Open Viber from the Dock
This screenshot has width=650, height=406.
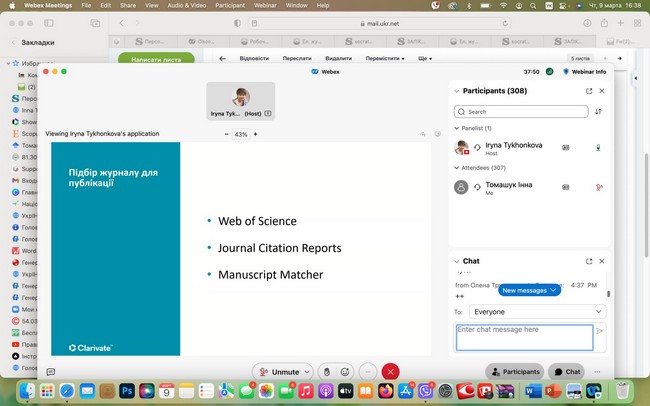[x=425, y=391]
